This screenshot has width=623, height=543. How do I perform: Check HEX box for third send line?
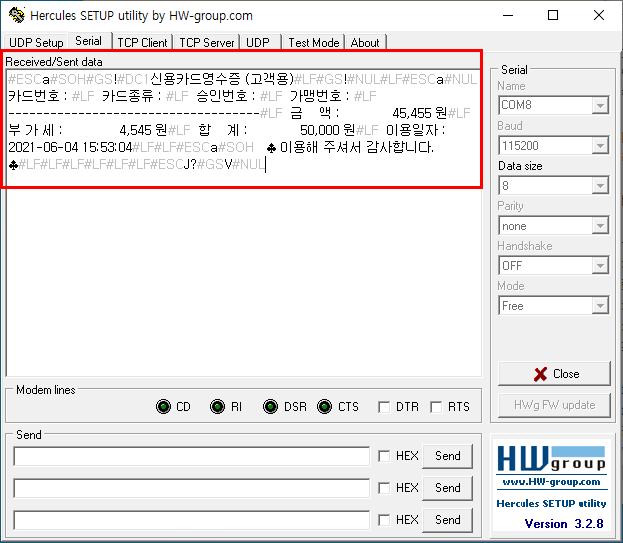(x=384, y=520)
